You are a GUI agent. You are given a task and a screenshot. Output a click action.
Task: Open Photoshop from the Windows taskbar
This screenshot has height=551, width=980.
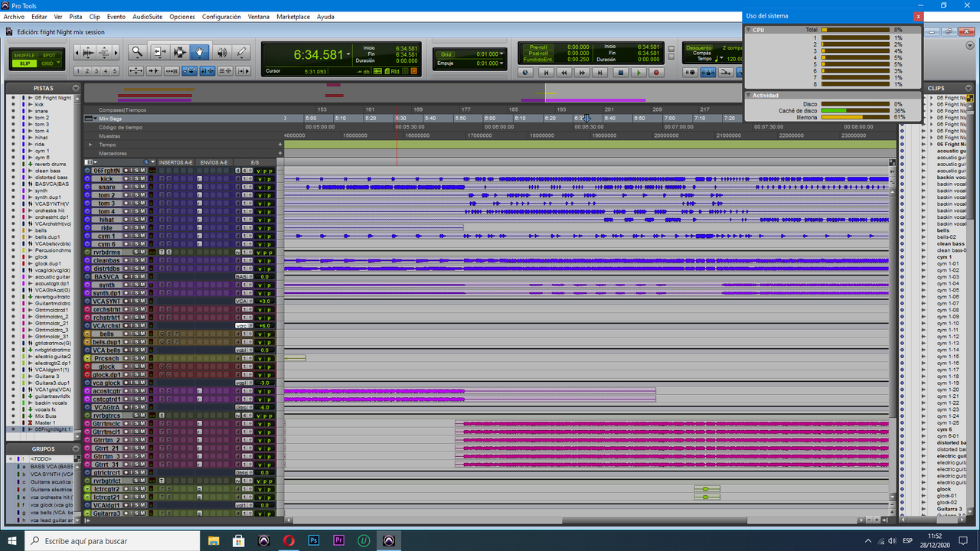[313, 541]
